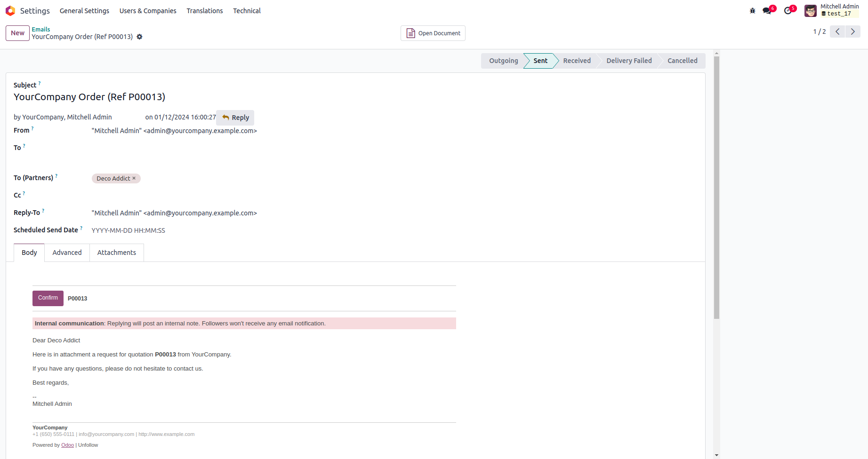Open Users & Companies menu
868x459 pixels.
point(148,11)
